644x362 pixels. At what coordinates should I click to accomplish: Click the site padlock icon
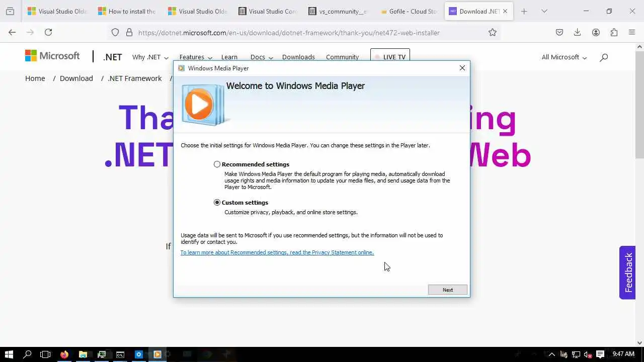point(129,32)
